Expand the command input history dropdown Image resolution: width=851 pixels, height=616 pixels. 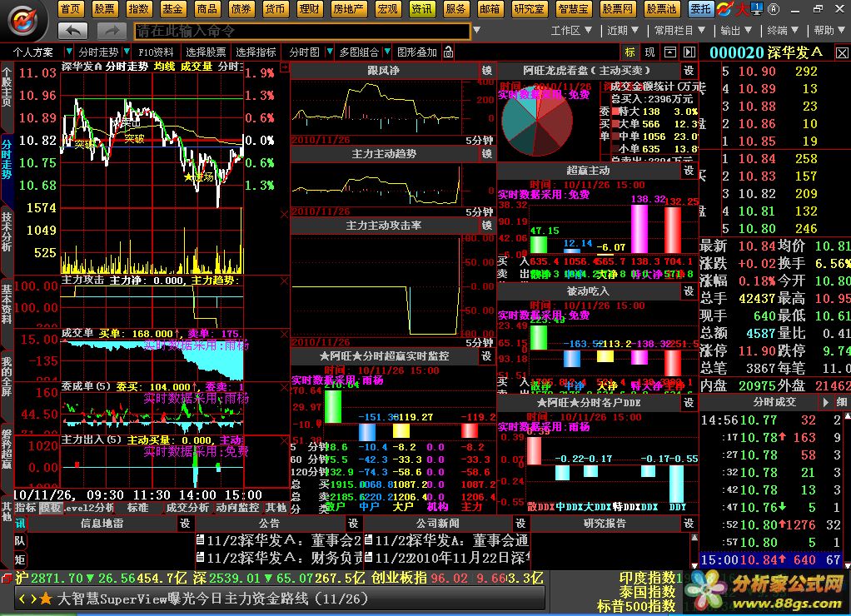[476, 31]
